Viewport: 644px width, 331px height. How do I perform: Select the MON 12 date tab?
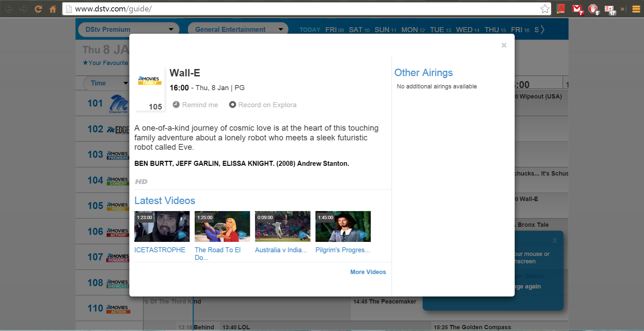coord(413,30)
